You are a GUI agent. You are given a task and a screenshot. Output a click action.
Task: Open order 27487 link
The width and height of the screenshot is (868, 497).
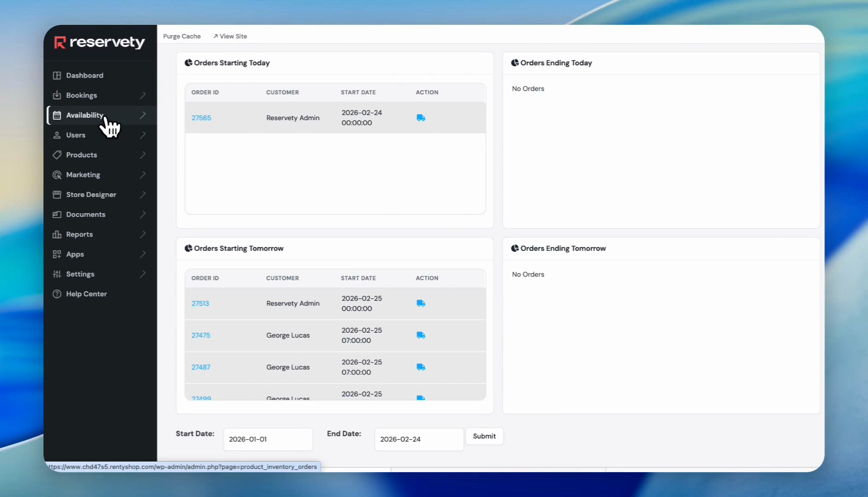click(x=201, y=367)
